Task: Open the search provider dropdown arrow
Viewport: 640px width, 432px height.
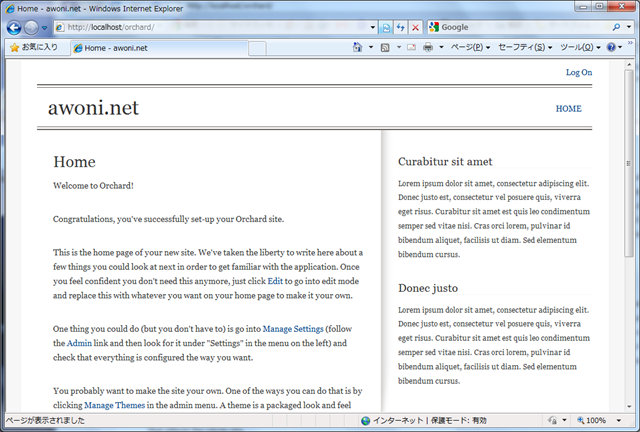Action: pos(629,27)
